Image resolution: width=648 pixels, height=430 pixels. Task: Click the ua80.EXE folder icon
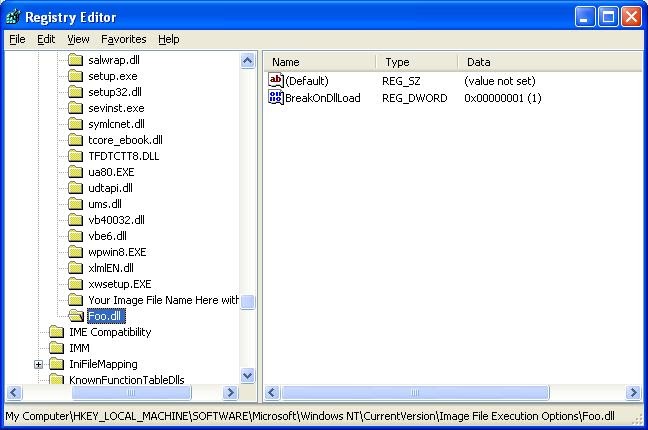[x=75, y=172]
